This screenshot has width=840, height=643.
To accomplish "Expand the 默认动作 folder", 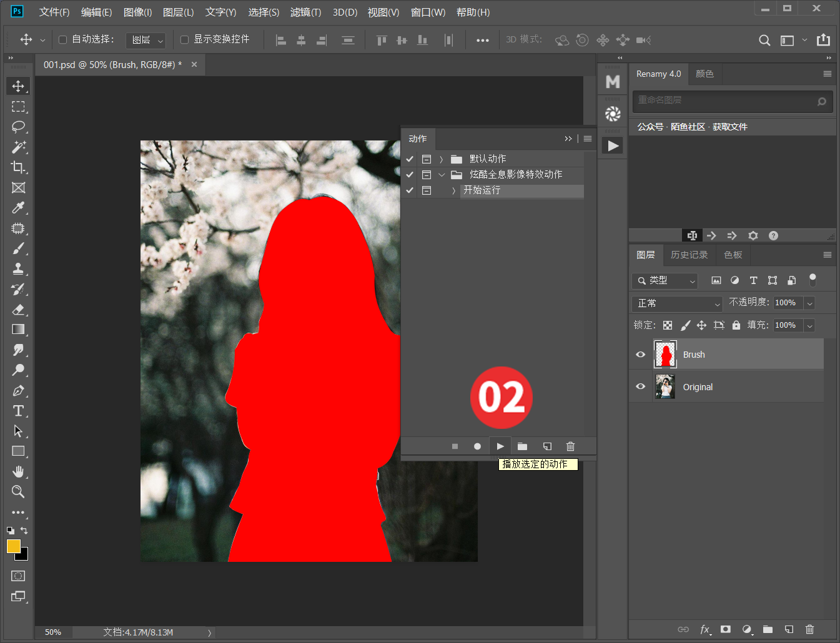I will (441, 159).
